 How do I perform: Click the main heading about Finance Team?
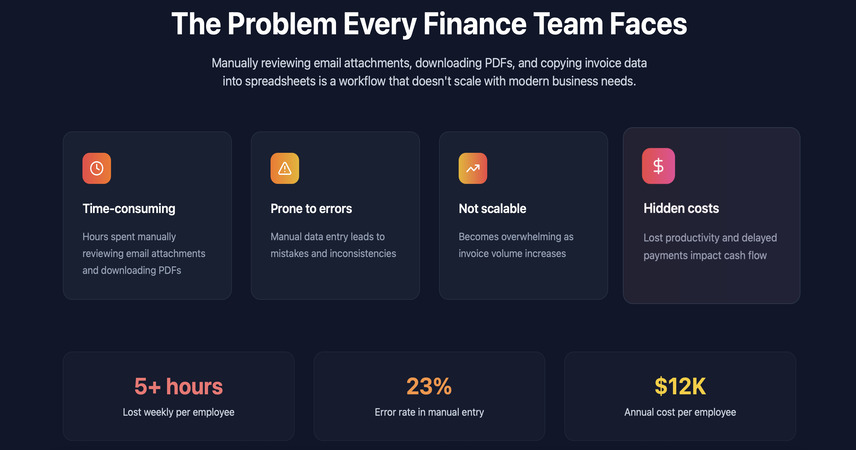point(429,24)
